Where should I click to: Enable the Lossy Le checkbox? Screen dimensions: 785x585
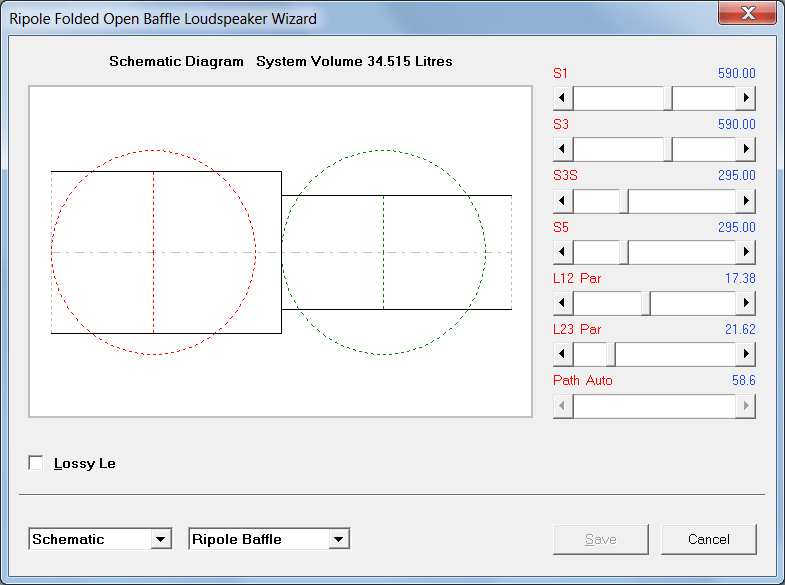tap(36, 463)
